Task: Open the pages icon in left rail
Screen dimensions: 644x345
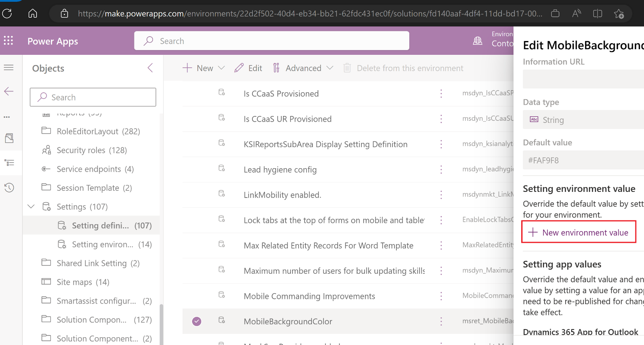Action: click(9, 138)
